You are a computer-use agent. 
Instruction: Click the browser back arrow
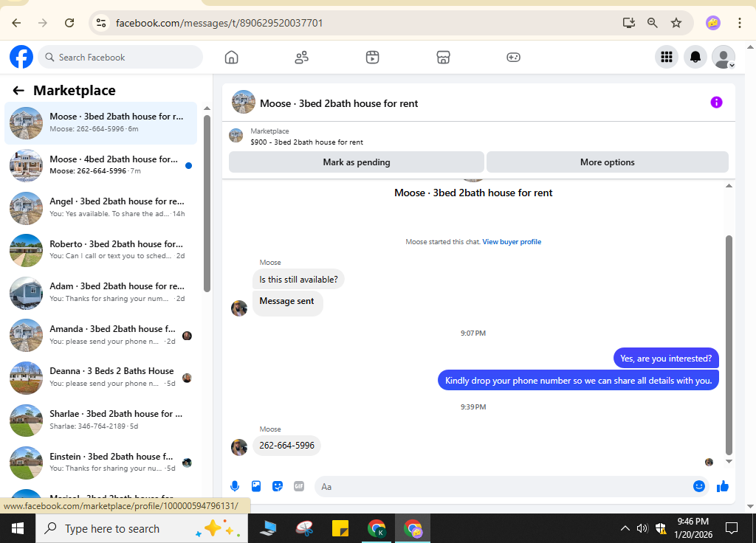pyautogui.click(x=16, y=23)
